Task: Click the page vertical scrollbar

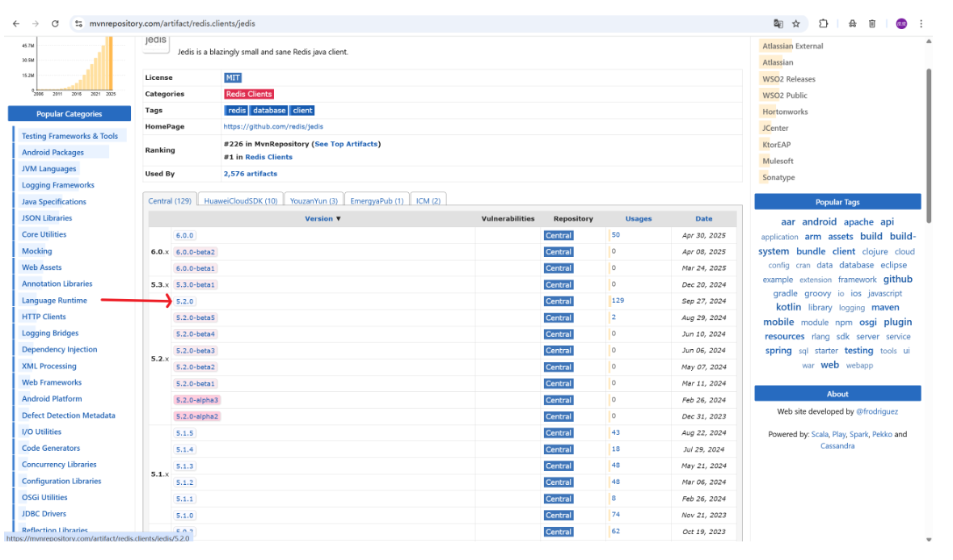Action: (929, 145)
